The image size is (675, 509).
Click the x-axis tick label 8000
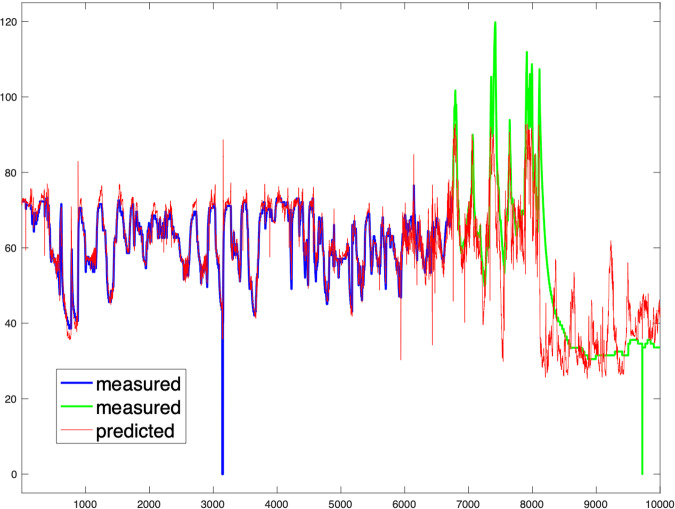tap(532, 493)
